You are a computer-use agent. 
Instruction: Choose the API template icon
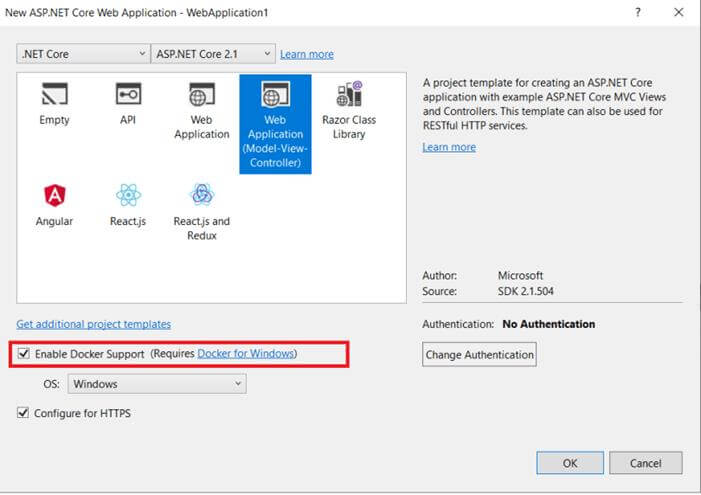point(128,94)
